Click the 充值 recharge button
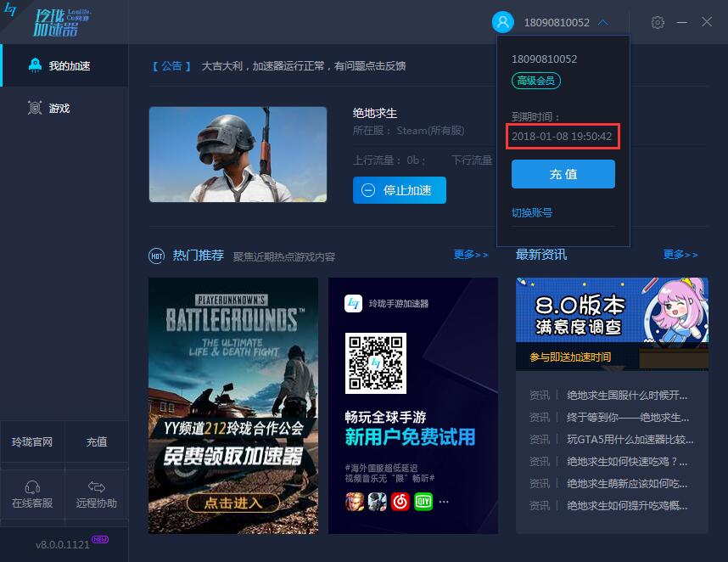 pyautogui.click(x=563, y=174)
